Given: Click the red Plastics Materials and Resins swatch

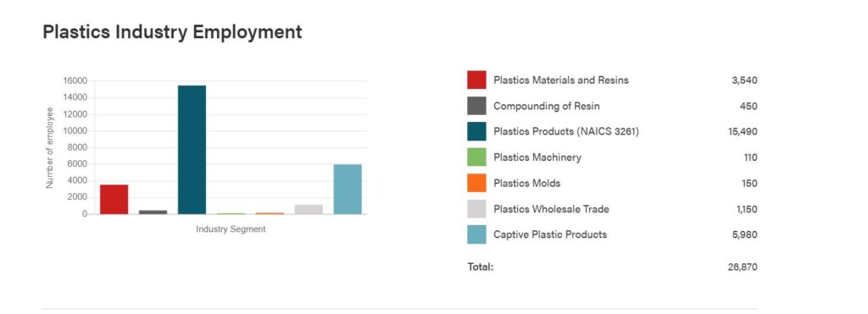Looking at the screenshot, I should point(476,80).
